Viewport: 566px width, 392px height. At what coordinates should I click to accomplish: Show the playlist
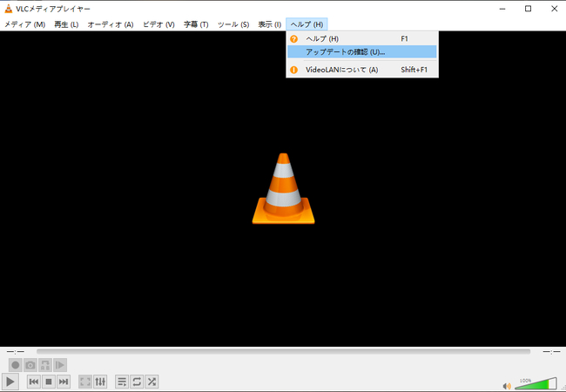[122, 382]
